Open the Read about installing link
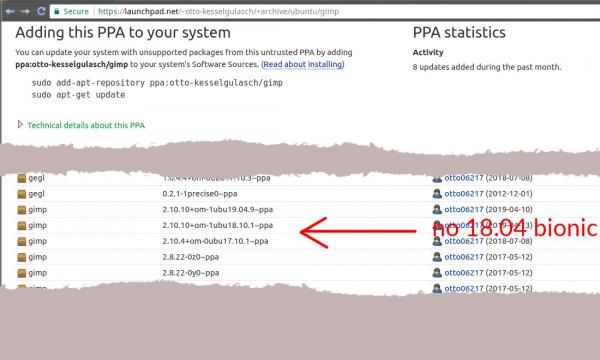 coord(303,64)
